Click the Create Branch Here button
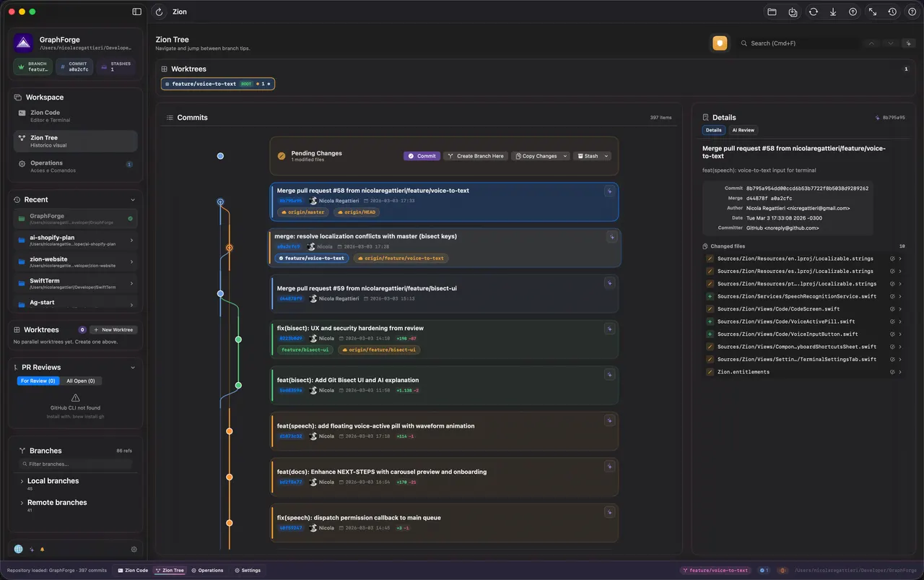The height and width of the screenshot is (580, 924). [x=476, y=156]
